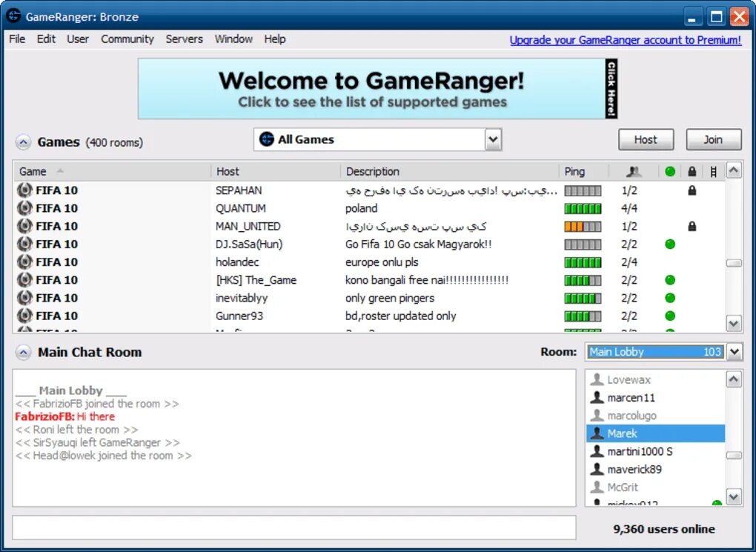Sort games list by Host column
The height and width of the screenshot is (552, 756).
275,172
